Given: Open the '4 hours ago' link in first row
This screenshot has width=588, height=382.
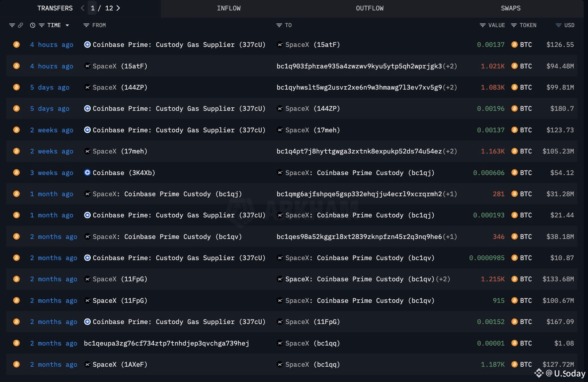Looking at the screenshot, I should click(x=51, y=44).
